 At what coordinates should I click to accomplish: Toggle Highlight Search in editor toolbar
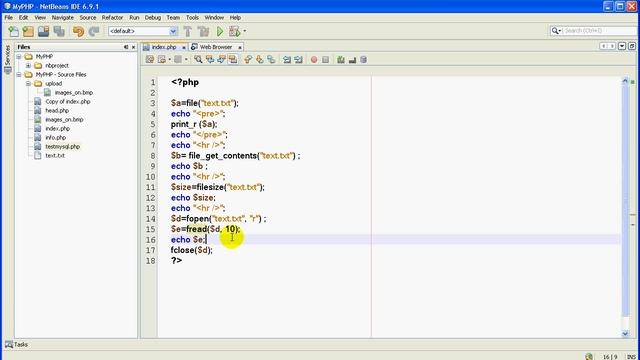pyautogui.click(x=233, y=60)
